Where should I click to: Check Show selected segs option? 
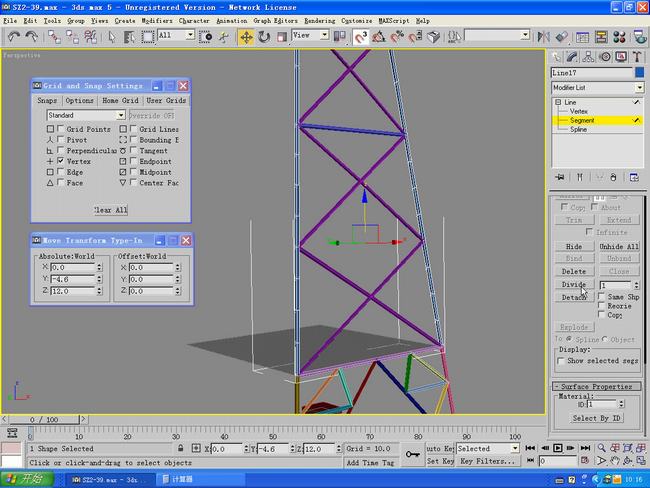tap(561, 361)
